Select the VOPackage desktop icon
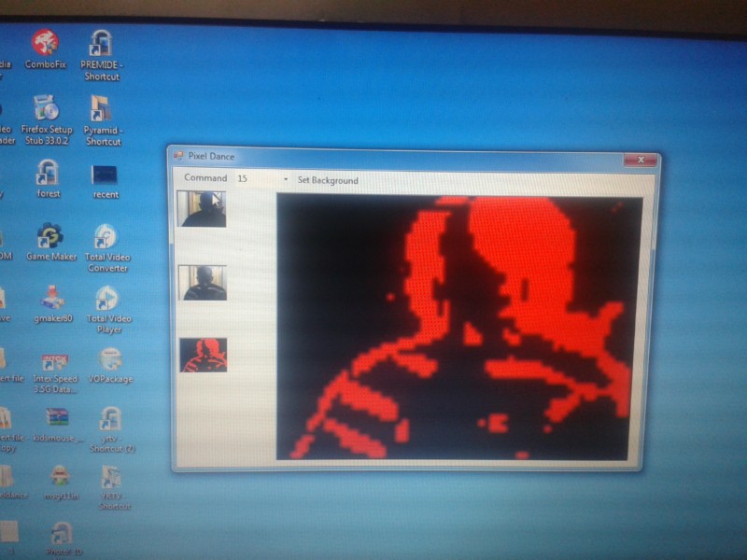The height and width of the screenshot is (560, 747). click(110, 365)
